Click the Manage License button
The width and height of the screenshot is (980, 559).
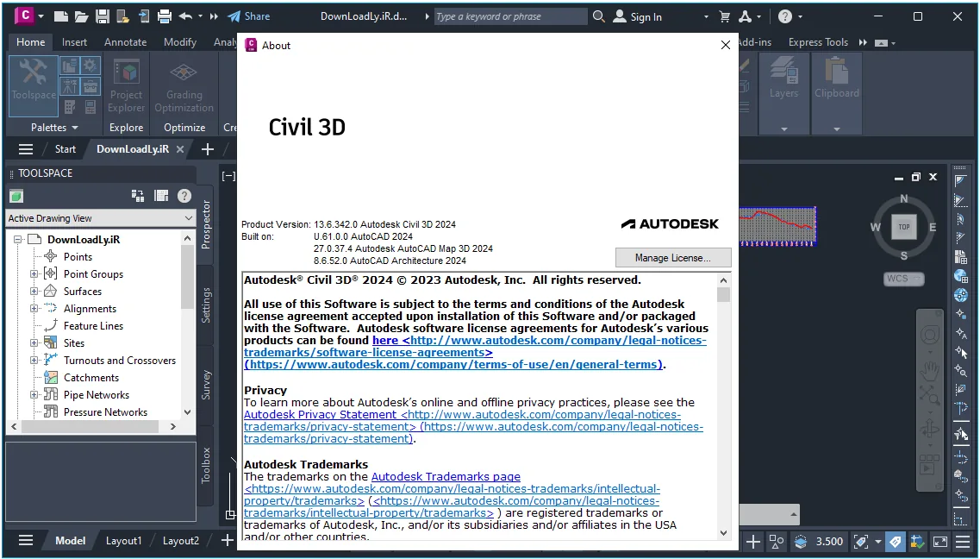click(672, 258)
